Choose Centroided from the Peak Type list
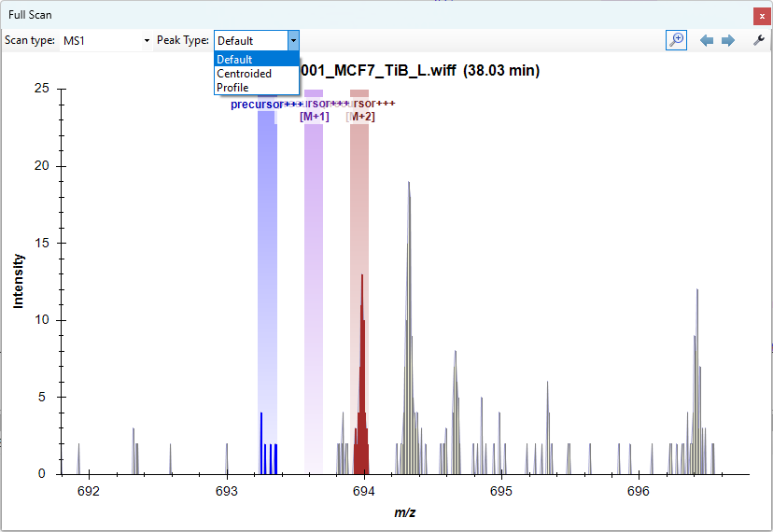This screenshot has width=773, height=532. coord(245,74)
